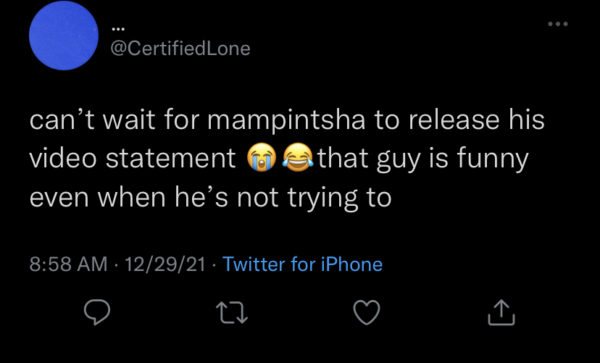Click the 12/29/21 date text
The image size is (600, 363).
165,264
